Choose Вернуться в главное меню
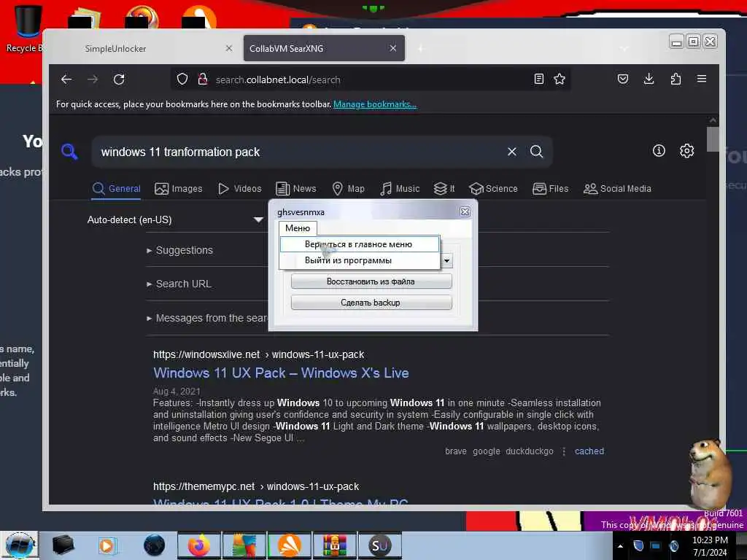Screen dimensions: 747x560 point(359,244)
